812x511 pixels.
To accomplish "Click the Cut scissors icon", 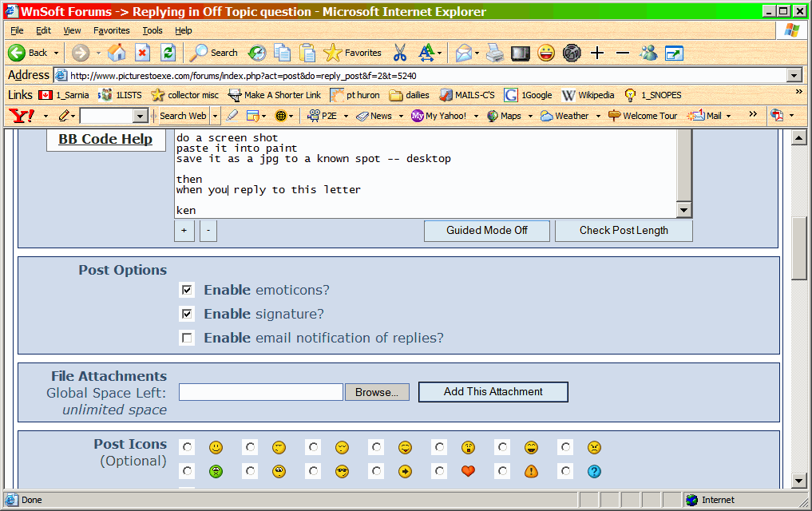I will click(400, 53).
